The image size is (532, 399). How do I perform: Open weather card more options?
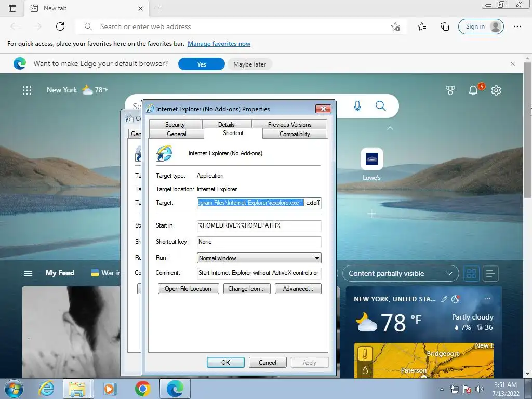pyautogui.click(x=487, y=299)
